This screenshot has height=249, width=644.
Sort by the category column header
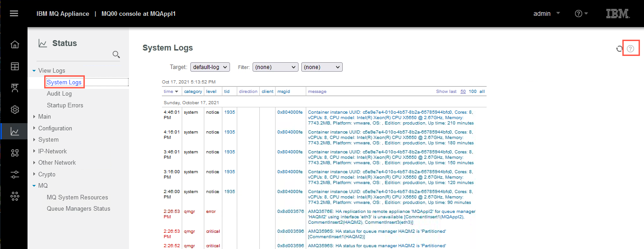point(193,92)
